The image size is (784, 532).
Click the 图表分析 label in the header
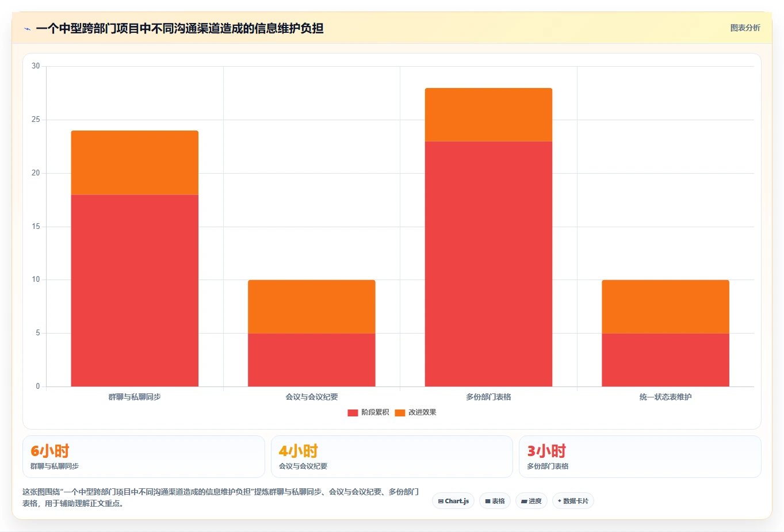(745, 28)
